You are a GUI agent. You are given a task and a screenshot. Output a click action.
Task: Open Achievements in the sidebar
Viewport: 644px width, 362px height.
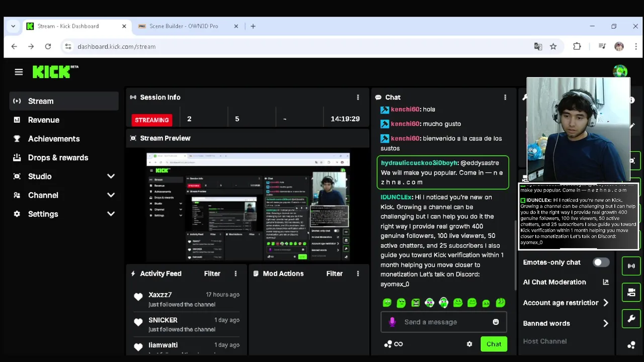[x=64, y=139]
